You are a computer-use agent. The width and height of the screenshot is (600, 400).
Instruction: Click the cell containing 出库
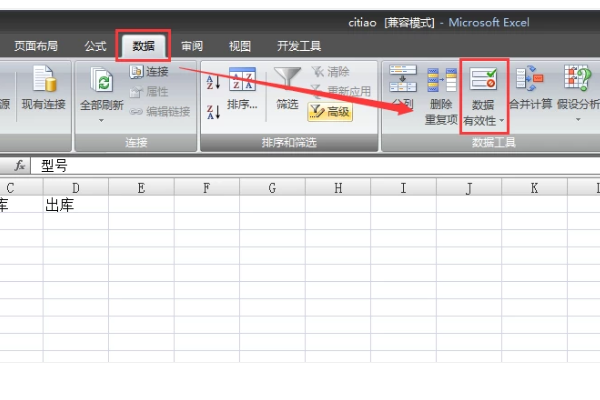pos(76,205)
